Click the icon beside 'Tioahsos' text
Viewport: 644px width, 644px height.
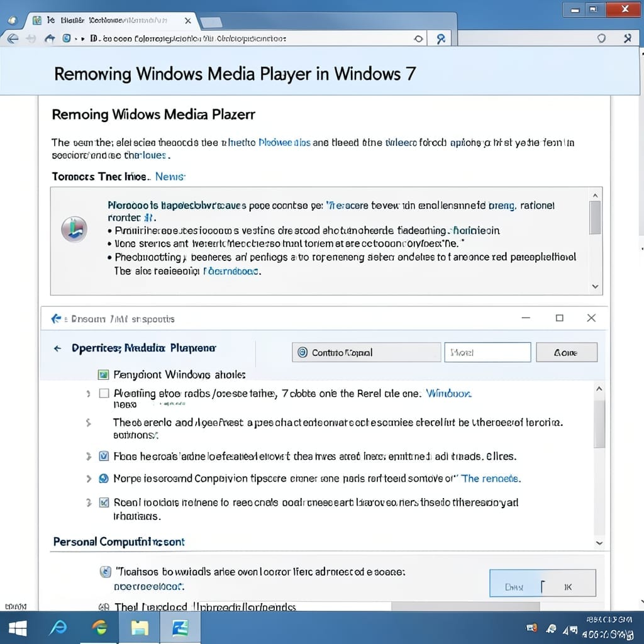coord(106,572)
